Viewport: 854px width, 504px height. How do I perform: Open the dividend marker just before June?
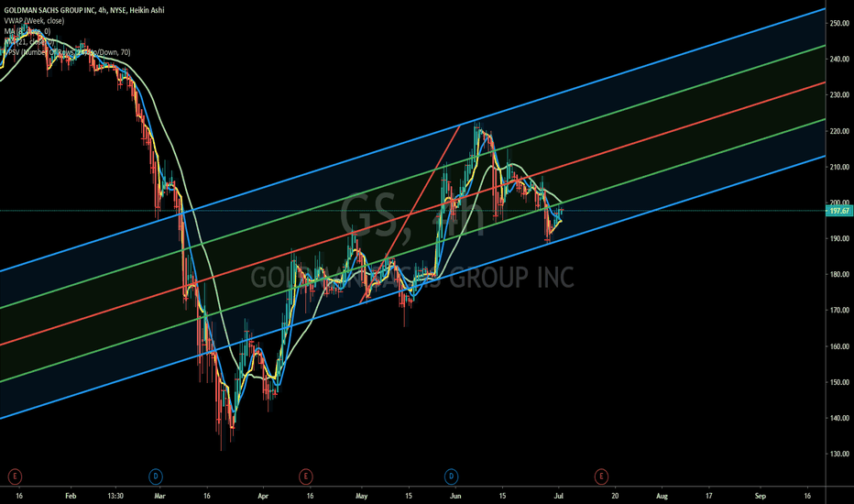(451, 477)
